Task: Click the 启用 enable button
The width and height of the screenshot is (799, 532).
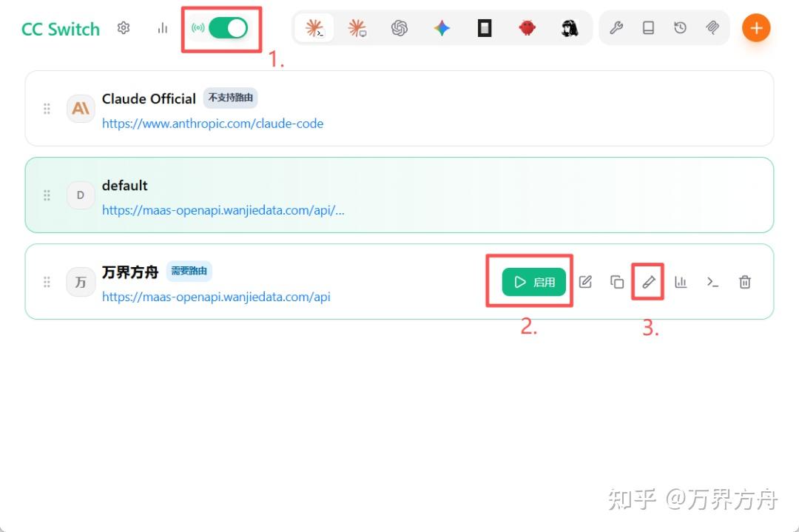Action: coord(534,282)
